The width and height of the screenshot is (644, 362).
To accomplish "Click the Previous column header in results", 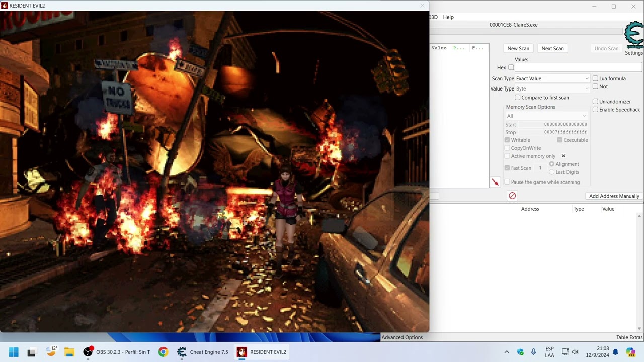I will tap(460, 48).
